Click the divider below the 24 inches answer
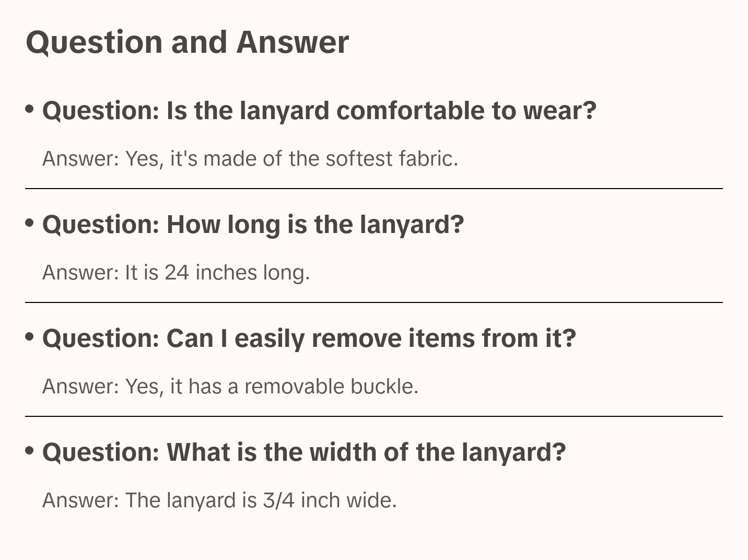748x560 pixels. coord(373,302)
